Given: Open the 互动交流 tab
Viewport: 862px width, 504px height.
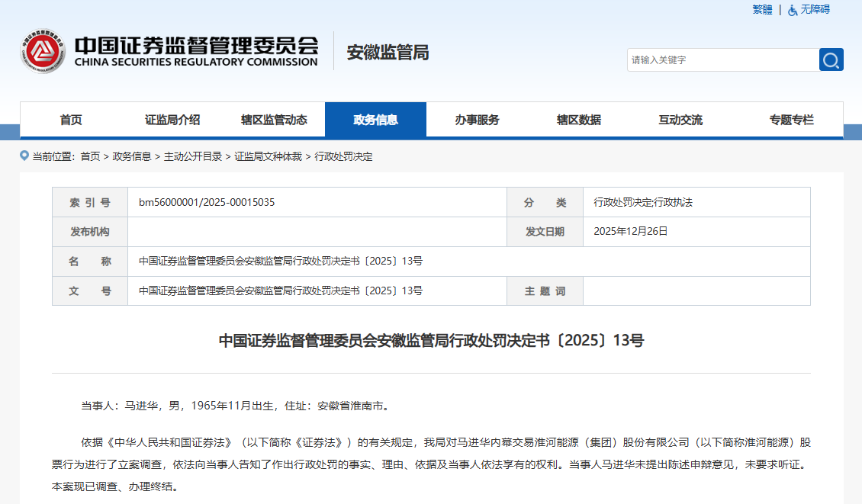Looking at the screenshot, I should click(681, 119).
